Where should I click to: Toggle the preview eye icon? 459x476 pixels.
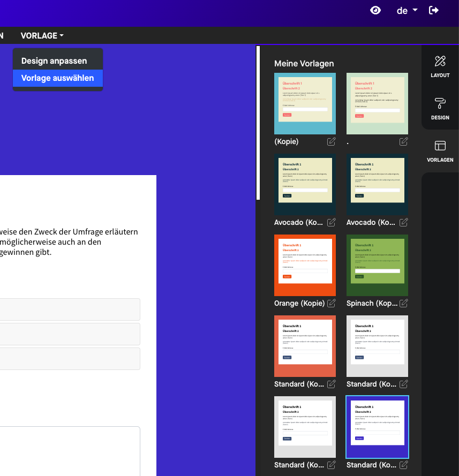375,10
